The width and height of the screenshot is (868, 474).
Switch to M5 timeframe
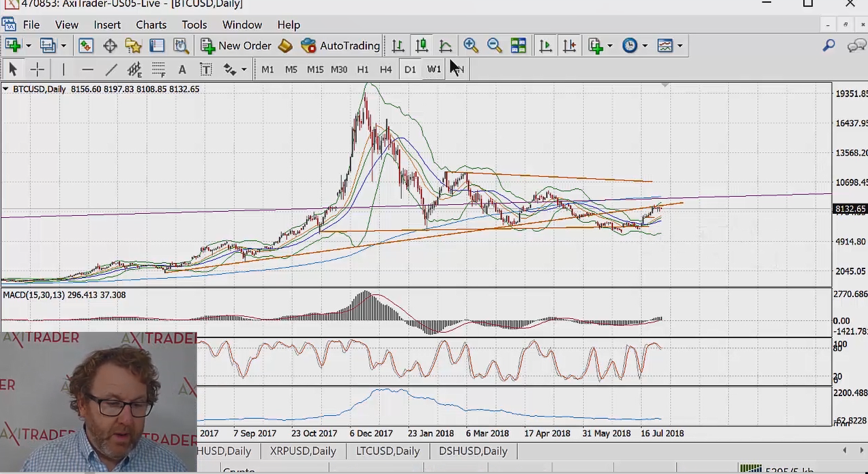click(x=291, y=69)
